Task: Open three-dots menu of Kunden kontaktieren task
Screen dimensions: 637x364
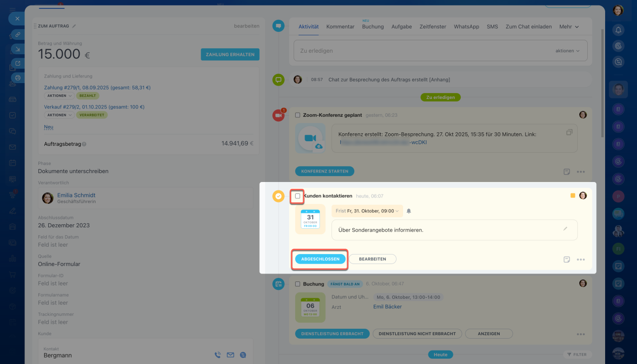Action: (x=580, y=260)
